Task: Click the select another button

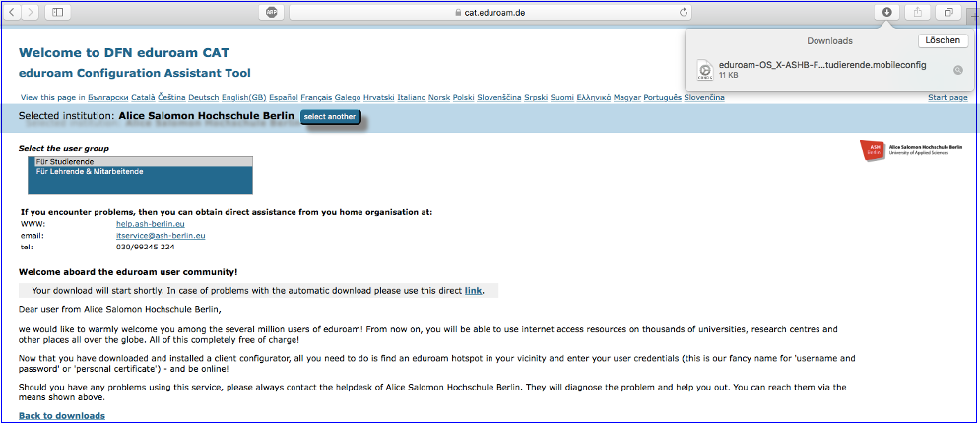Action: pyautogui.click(x=329, y=117)
